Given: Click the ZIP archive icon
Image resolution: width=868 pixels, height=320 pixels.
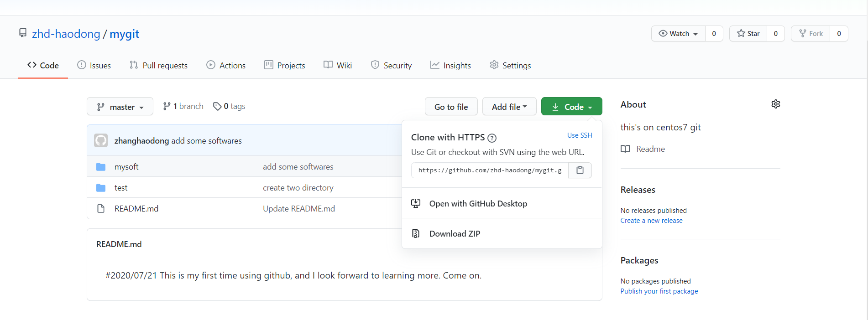Looking at the screenshot, I should 416,233.
